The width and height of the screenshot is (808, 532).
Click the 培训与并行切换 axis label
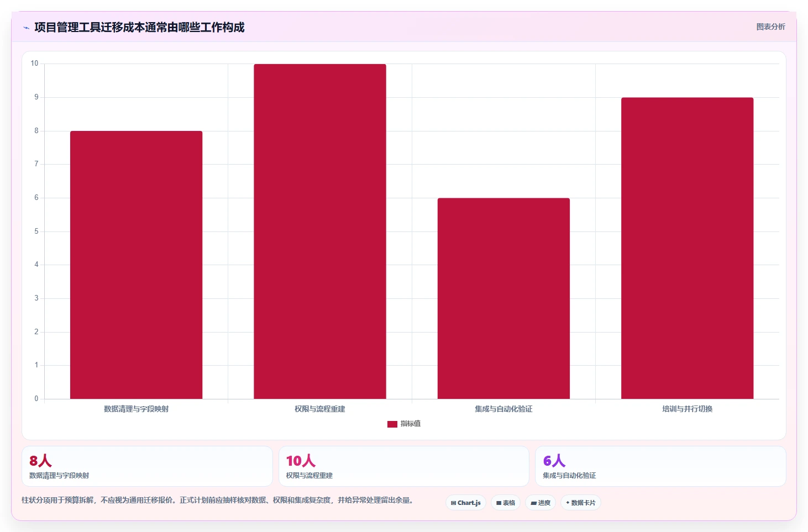pos(687,409)
